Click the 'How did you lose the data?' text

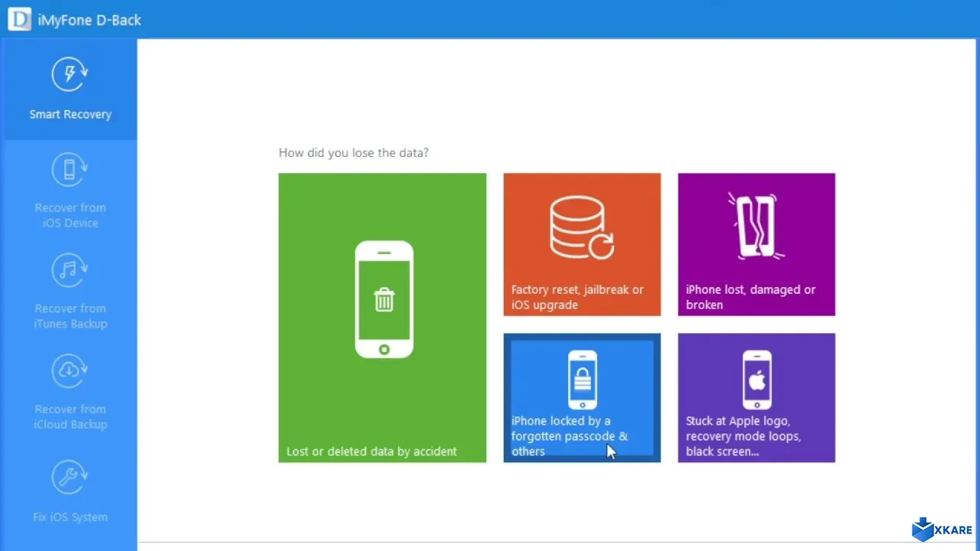click(x=354, y=153)
